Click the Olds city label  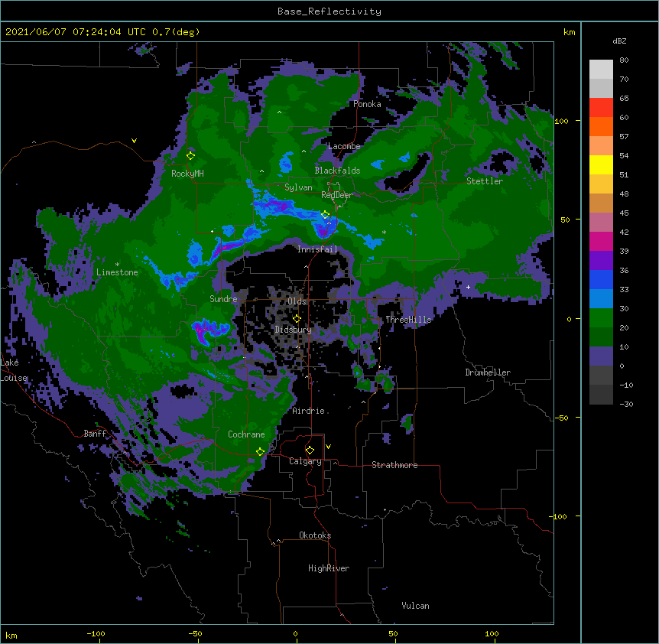coord(297,301)
